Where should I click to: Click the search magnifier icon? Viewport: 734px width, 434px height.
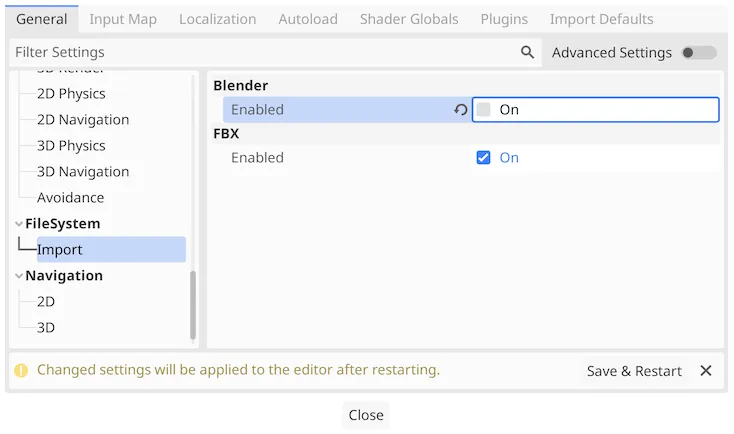pyautogui.click(x=527, y=52)
